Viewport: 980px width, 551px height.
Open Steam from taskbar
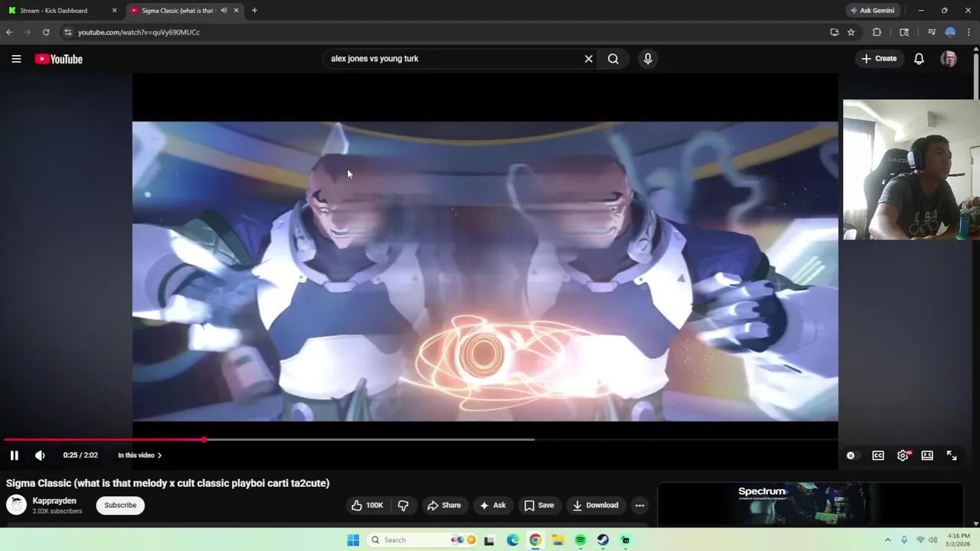click(x=603, y=540)
